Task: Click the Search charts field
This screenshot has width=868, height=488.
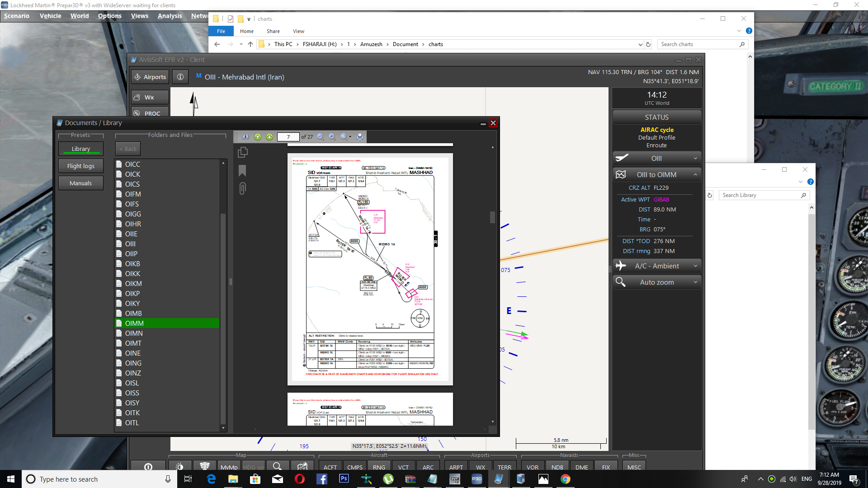Action: pyautogui.click(x=703, y=44)
